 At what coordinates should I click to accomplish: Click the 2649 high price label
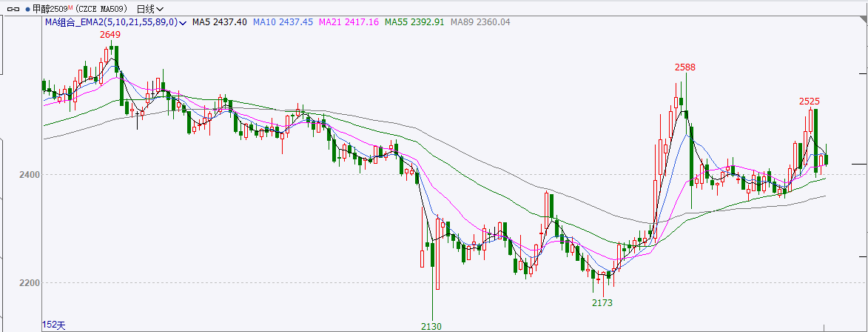(110, 34)
